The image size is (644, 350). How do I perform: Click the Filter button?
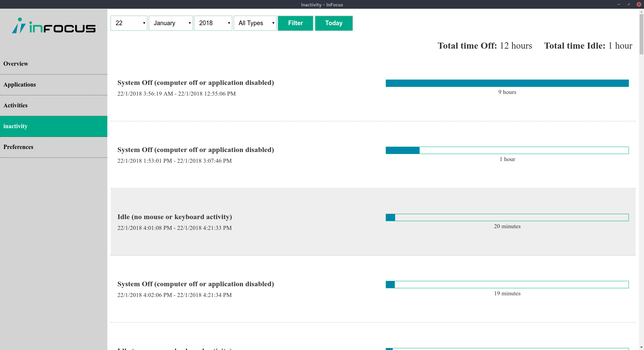point(296,23)
